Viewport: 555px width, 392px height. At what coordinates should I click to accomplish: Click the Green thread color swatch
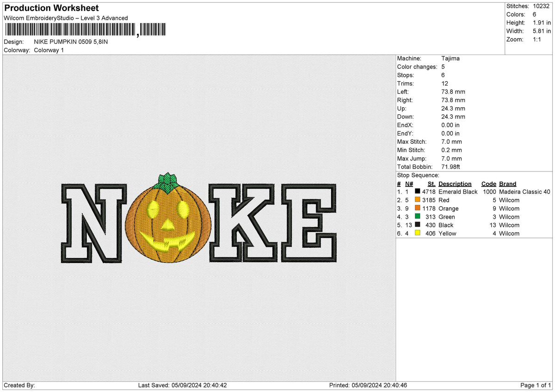pos(418,216)
